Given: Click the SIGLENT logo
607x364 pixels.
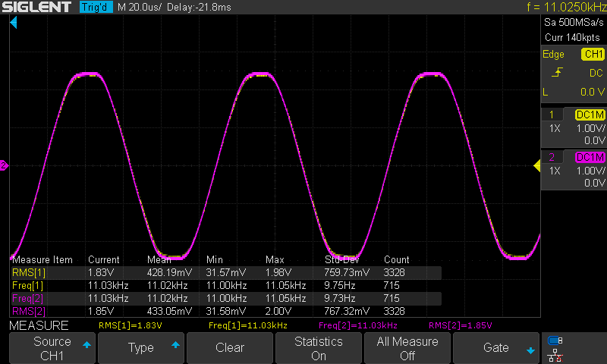Looking at the screenshot, I should [36, 7].
